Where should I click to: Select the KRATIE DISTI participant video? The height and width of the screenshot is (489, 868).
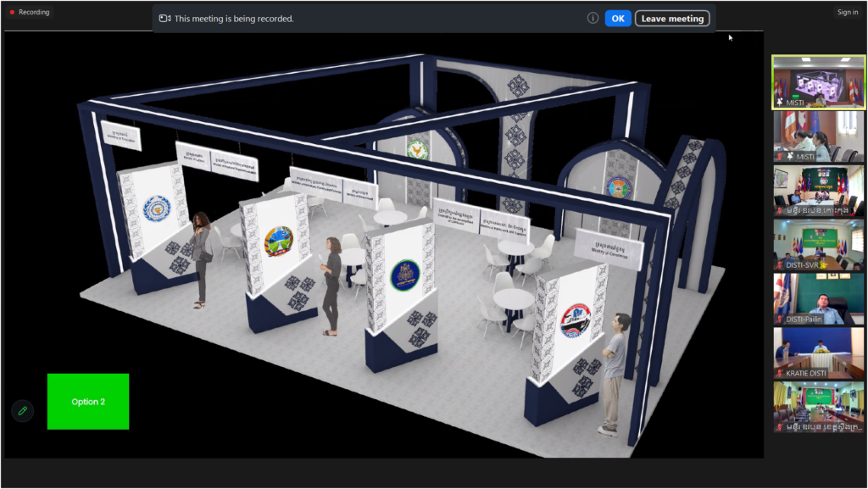tap(818, 353)
